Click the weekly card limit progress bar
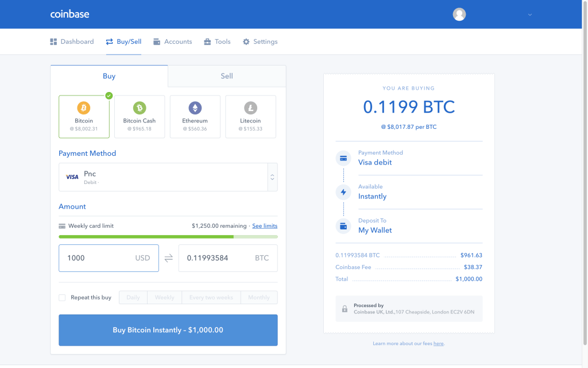 point(168,237)
